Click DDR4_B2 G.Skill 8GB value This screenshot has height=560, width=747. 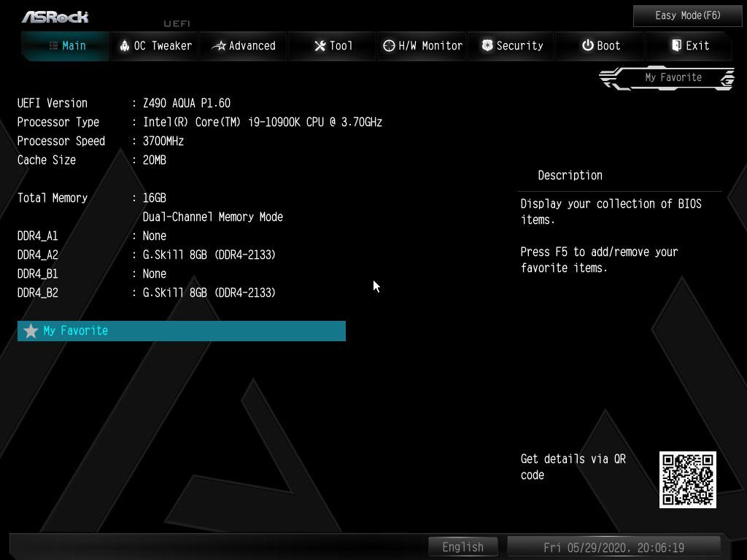coord(209,293)
